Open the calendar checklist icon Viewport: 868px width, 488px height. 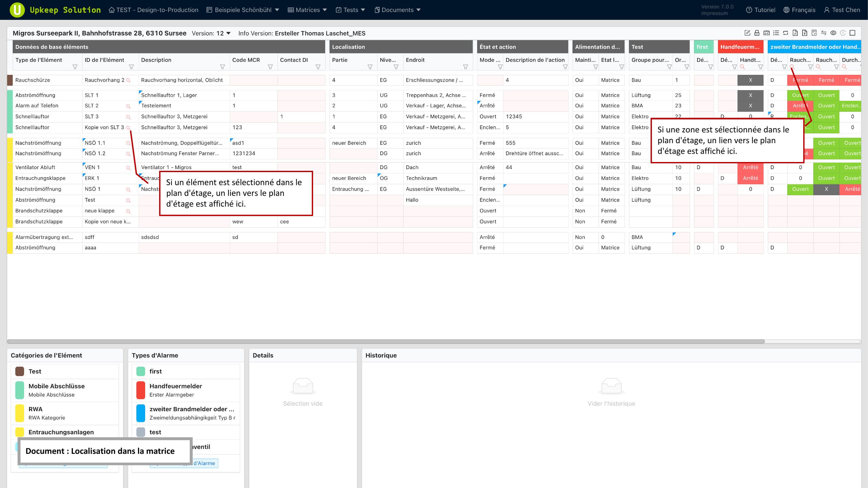[766, 33]
